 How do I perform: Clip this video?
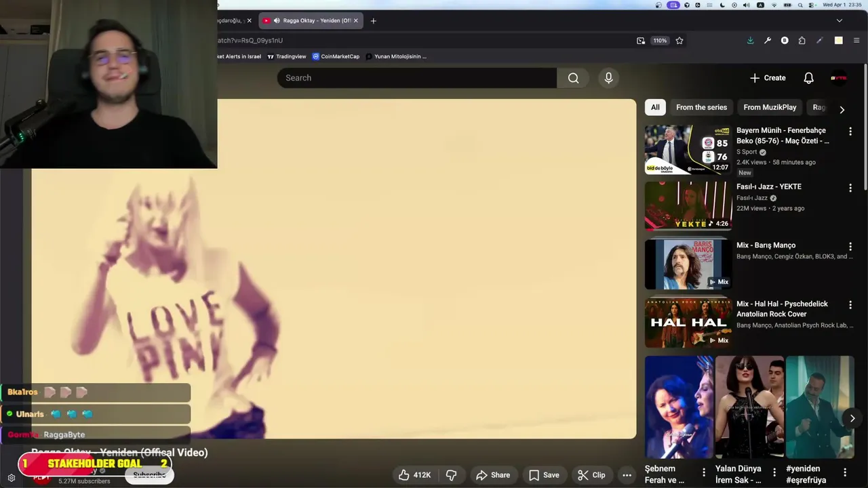coord(591,475)
